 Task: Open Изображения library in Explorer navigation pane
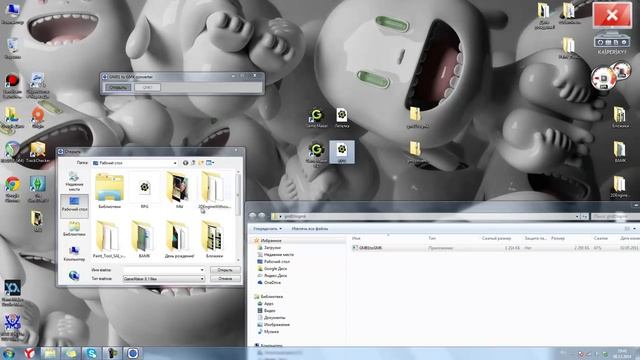276,324
